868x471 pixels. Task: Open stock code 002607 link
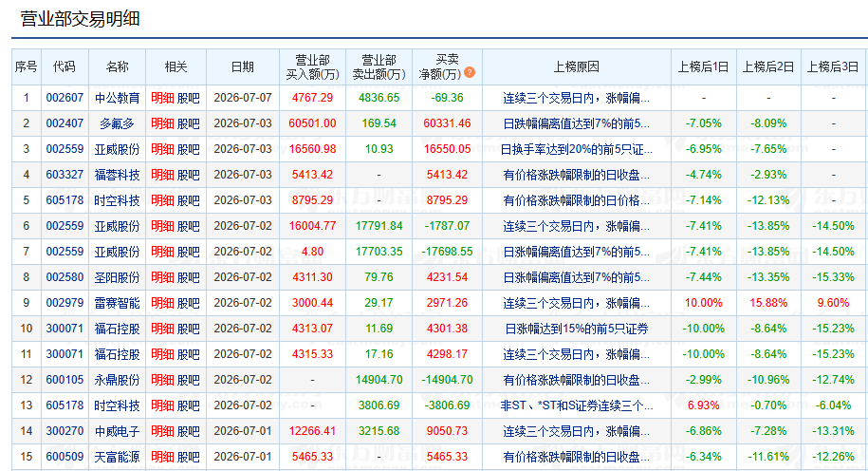pos(65,98)
